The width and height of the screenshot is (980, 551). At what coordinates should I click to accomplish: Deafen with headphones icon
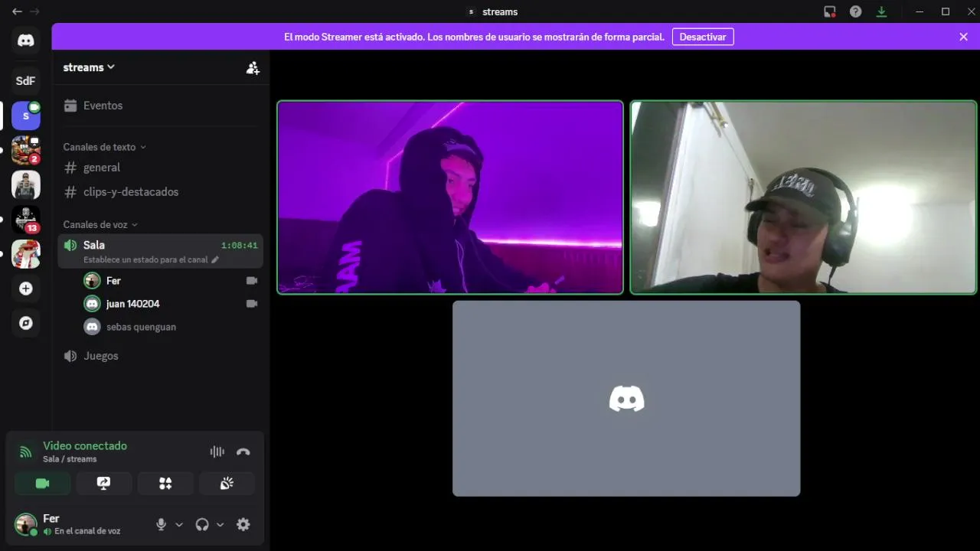tap(202, 524)
